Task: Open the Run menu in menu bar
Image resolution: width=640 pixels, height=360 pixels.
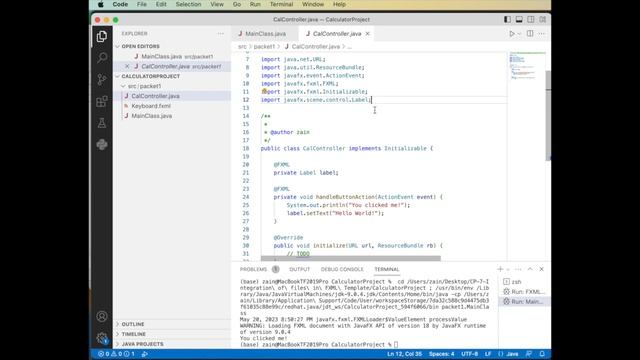Action: pyautogui.click(x=255, y=4)
